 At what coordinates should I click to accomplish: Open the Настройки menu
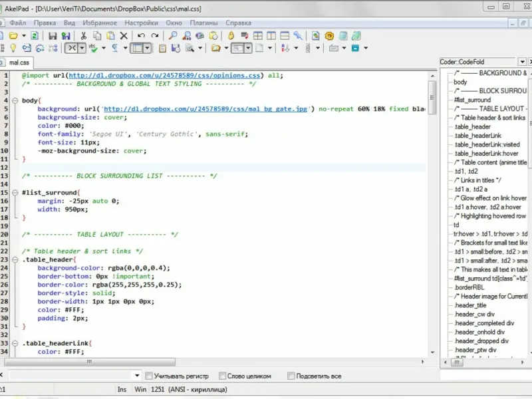point(141,23)
